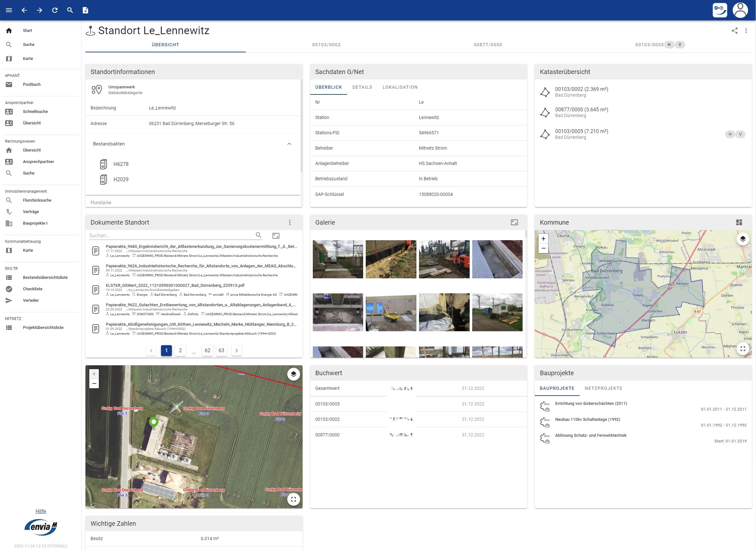Open Dokumente Standort three-dot options menu
Image resolution: width=756 pixels, height=550 pixels.
click(289, 222)
